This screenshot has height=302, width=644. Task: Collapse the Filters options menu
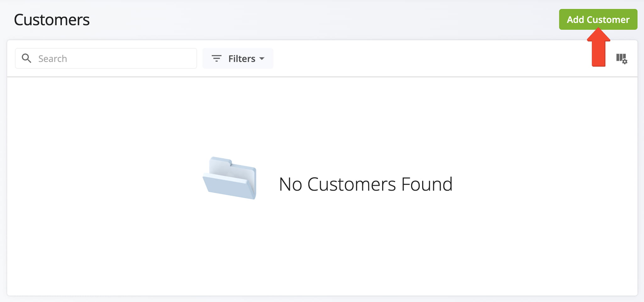pos(238,58)
